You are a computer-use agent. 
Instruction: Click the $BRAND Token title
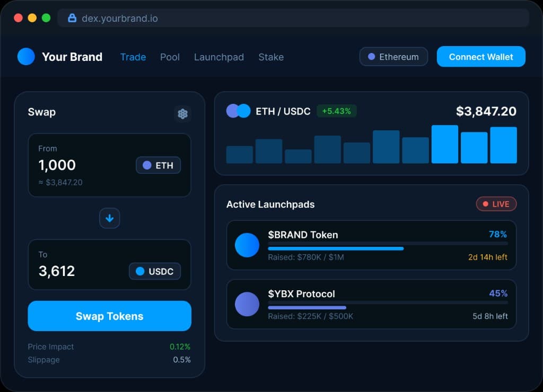pyautogui.click(x=303, y=235)
